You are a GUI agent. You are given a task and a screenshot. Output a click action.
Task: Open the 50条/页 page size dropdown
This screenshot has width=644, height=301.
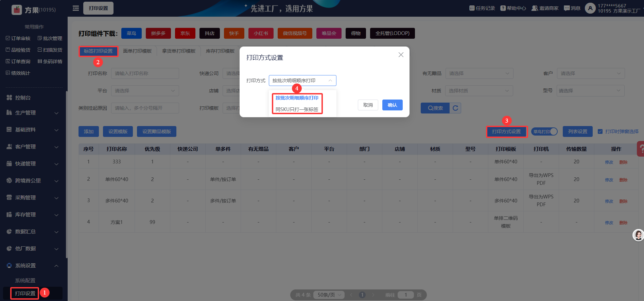pyautogui.click(x=329, y=295)
